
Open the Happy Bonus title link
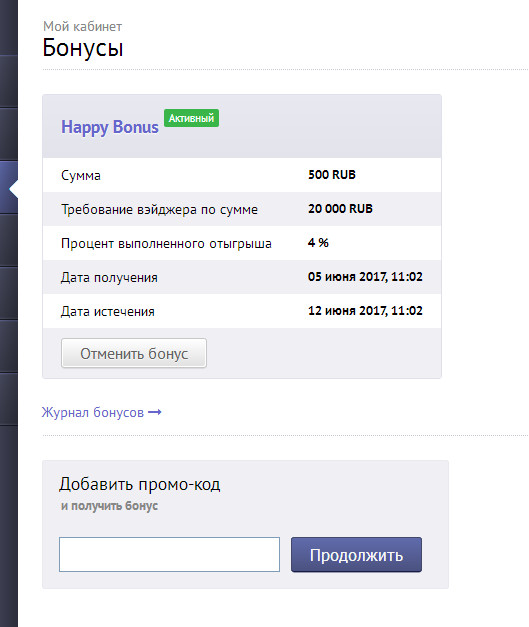click(x=110, y=127)
